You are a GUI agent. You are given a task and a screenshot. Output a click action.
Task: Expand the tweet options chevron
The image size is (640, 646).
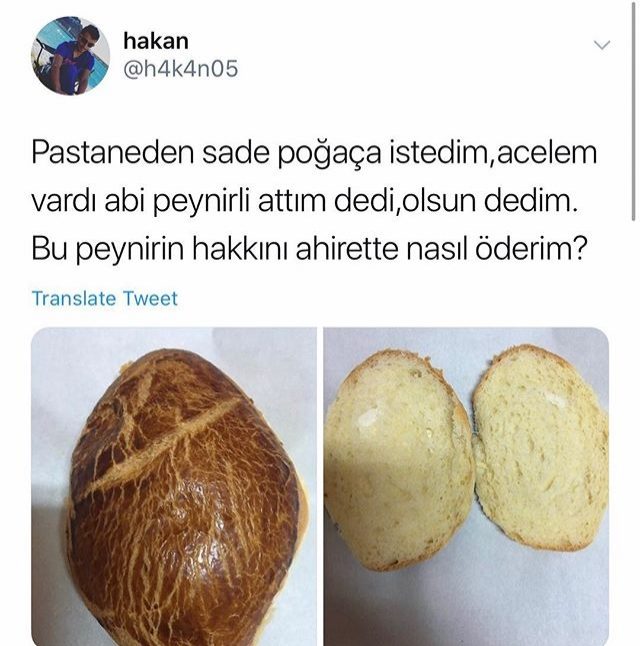coord(602,44)
